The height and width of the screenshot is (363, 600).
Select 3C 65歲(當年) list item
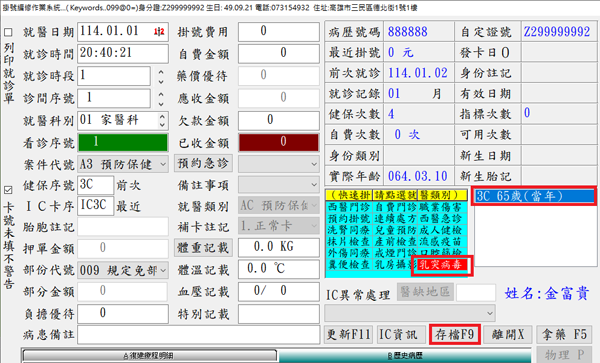point(534,196)
